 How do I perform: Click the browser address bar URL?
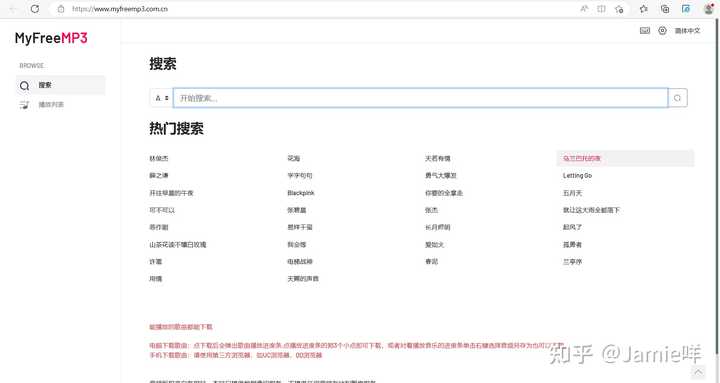[x=120, y=9]
